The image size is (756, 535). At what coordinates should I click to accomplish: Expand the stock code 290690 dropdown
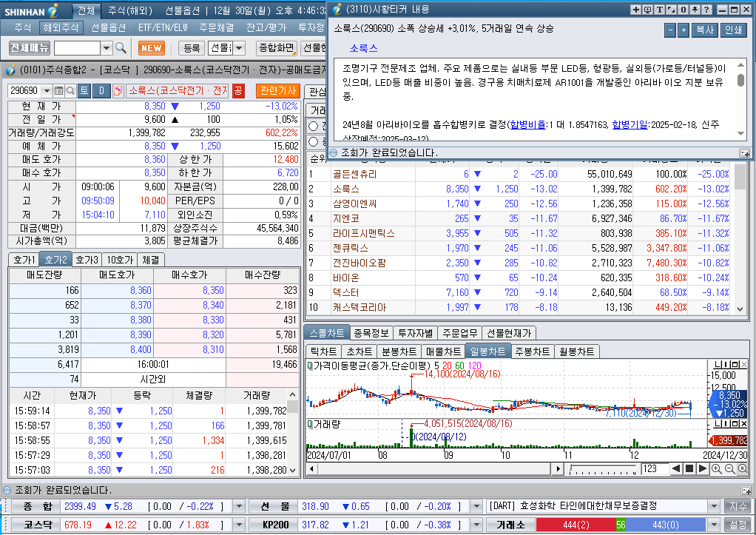47,91
